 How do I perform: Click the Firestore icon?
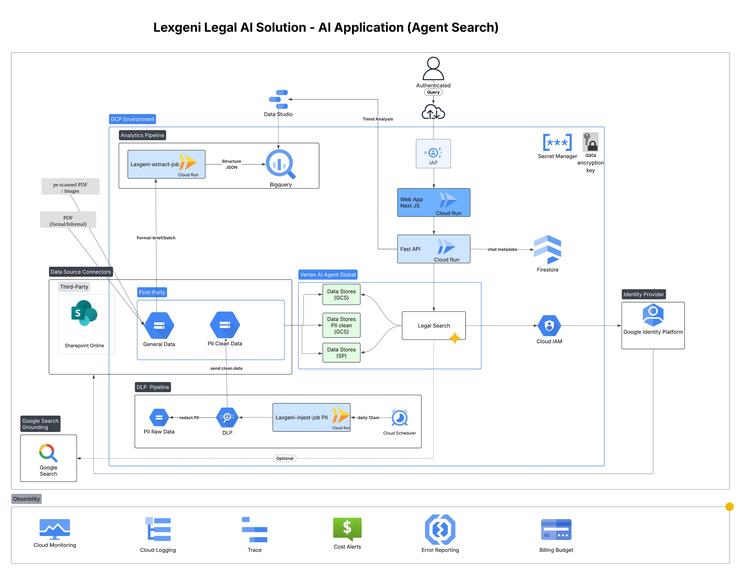(x=547, y=250)
